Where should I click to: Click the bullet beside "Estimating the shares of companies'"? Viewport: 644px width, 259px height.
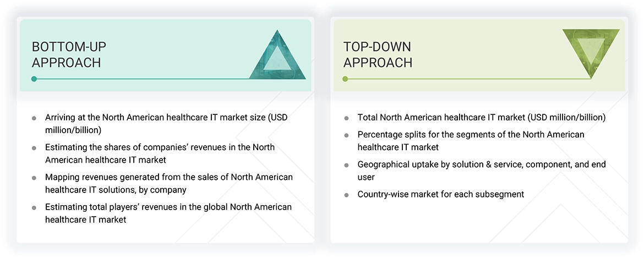click(x=34, y=148)
